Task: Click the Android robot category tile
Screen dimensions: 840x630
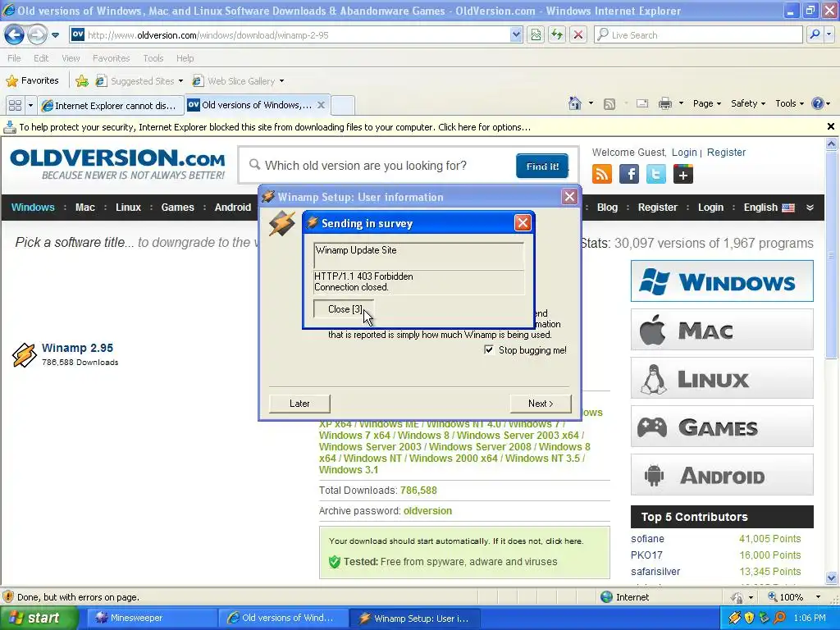Action: (722, 475)
